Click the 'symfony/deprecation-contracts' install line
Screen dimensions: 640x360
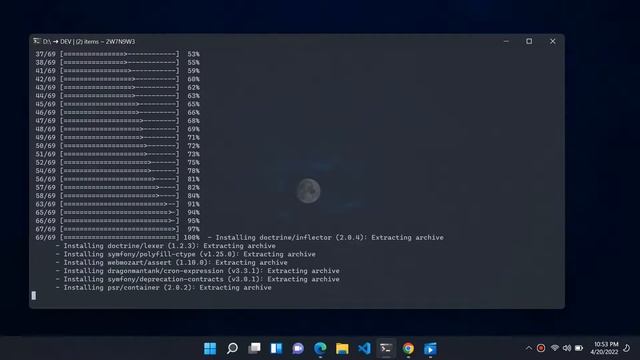(198, 279)
